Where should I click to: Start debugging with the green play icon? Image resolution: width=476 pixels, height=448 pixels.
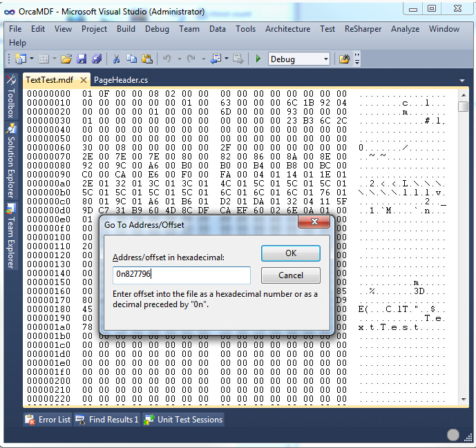click(x=258, y=59)
